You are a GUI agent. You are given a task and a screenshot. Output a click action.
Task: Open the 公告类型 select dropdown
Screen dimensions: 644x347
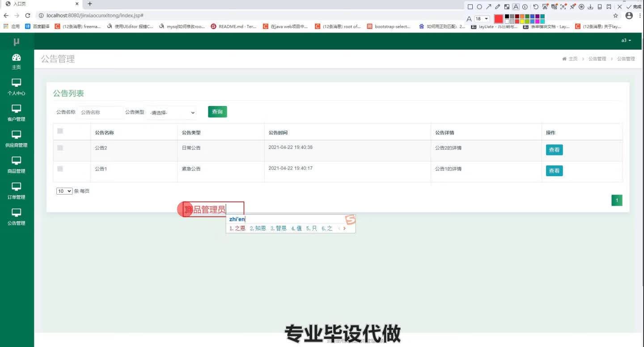coord(172,113)
